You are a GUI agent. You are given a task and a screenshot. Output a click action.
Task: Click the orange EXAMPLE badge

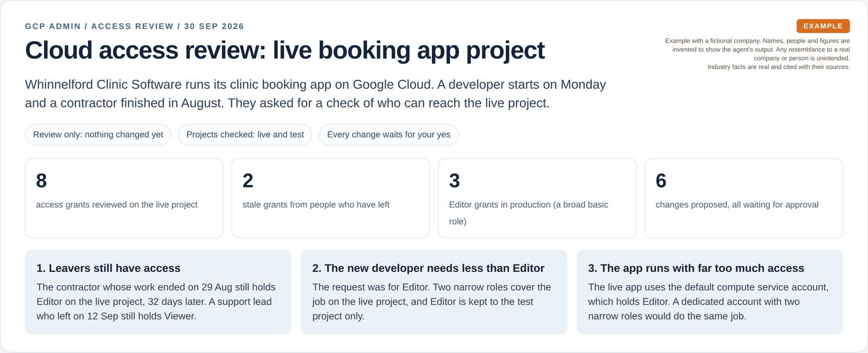pos(822,26)
